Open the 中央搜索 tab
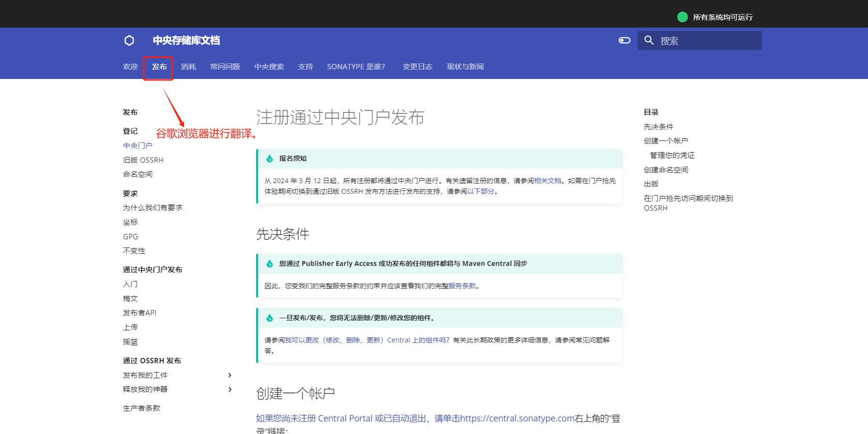Viewport: 868px width, 434px height. click(269, 67)
